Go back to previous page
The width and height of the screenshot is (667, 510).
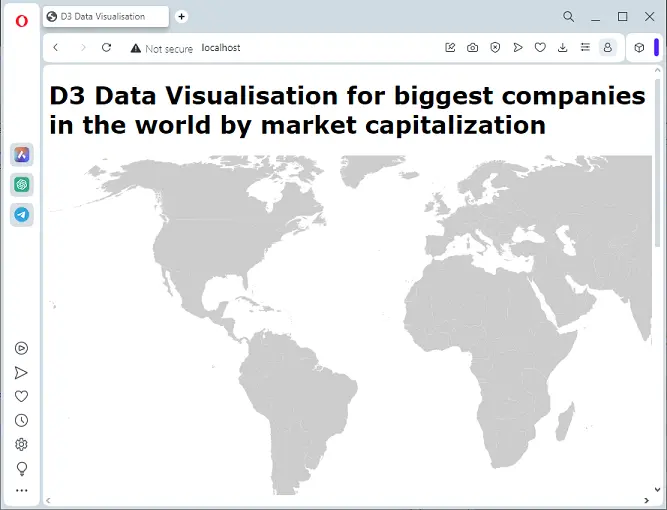pyautogui.click(x=56, y=47)
